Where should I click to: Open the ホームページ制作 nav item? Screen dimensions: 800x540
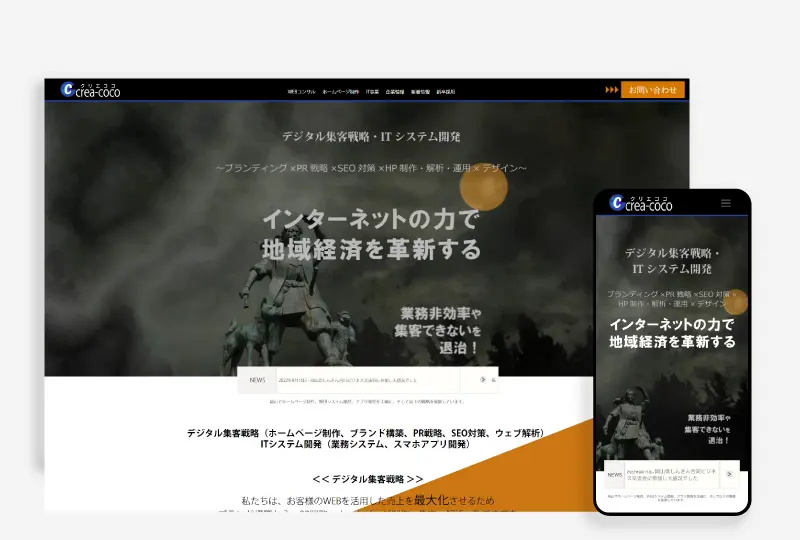(340, 92)
